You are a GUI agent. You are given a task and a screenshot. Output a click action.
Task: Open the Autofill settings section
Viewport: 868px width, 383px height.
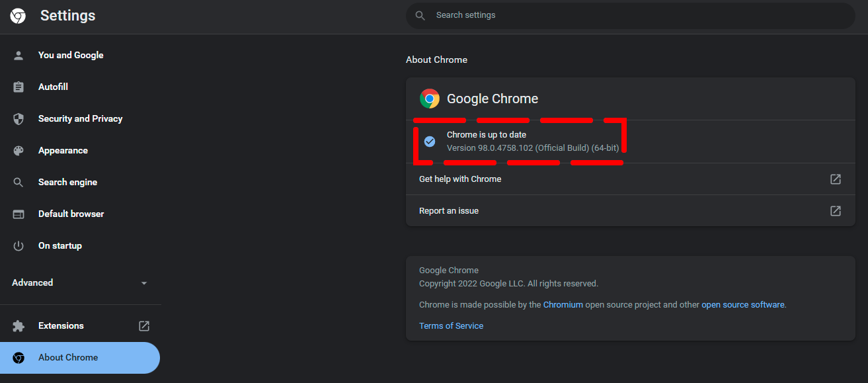(53, 87)
